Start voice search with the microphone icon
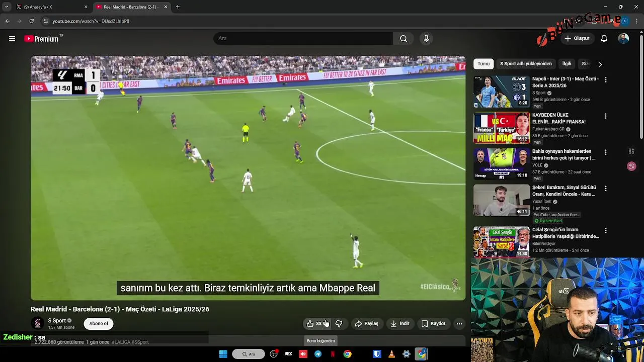The image size is (644, 362). [x=426, y=39]
